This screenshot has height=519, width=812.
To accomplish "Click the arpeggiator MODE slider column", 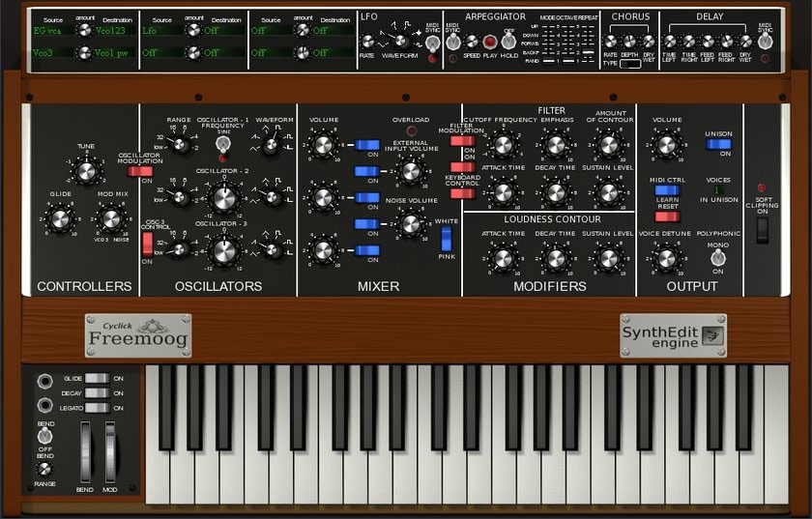I will (x=547, y=43).
